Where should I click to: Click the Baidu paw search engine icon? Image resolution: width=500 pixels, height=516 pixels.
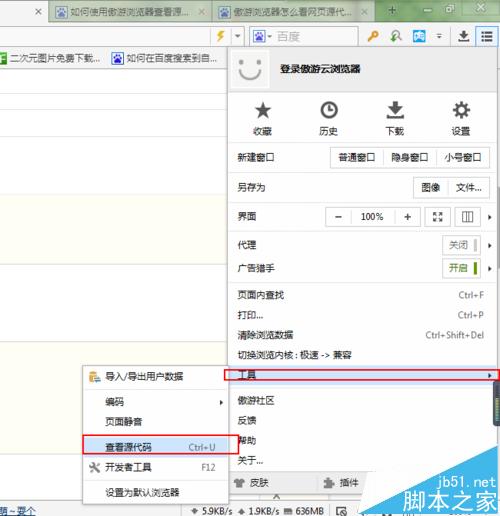[x=259, y=36]
